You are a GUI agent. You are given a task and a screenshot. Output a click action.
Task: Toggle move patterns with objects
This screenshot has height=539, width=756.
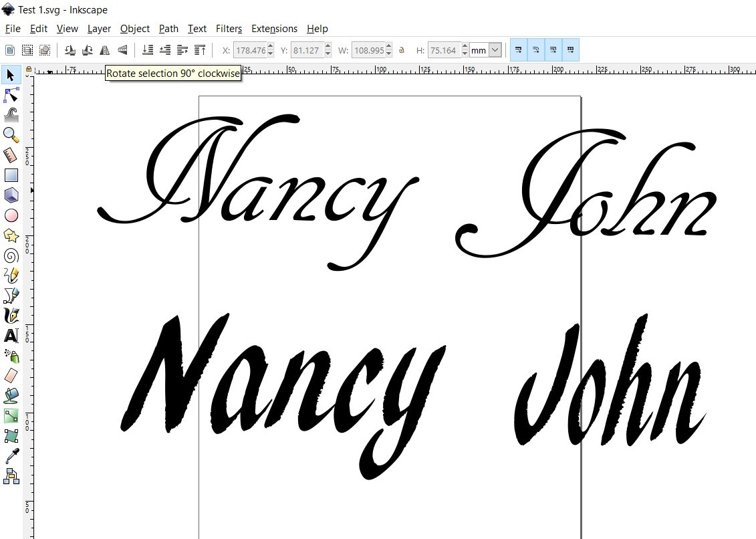(x=570, y=49)
